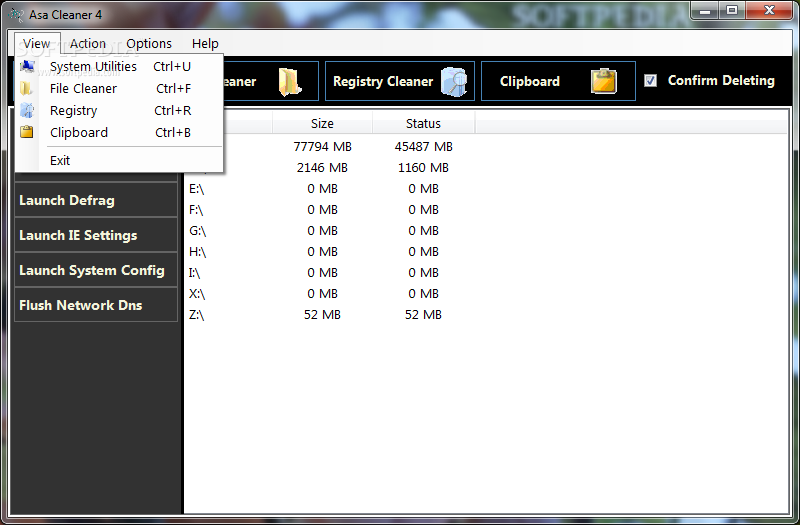Click the folder icon on File Cleaner toolbar button
800x525 pixels.
(289, 82)
